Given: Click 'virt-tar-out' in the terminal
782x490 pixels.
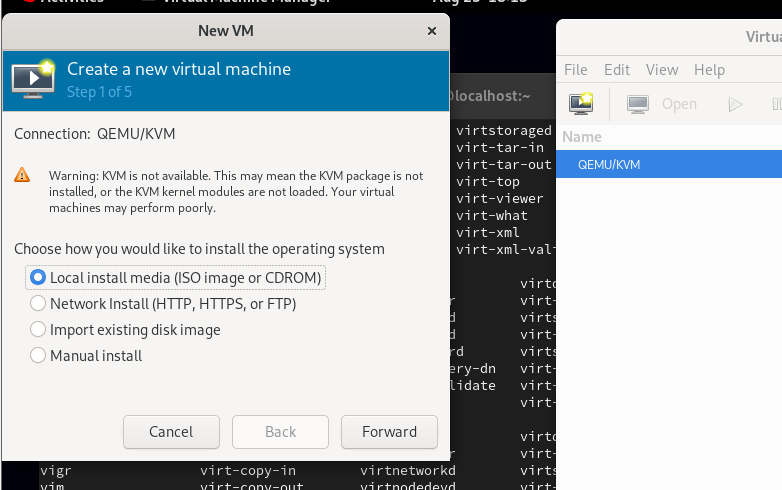Looking at the screenshot, I should (x=504, y=164).
